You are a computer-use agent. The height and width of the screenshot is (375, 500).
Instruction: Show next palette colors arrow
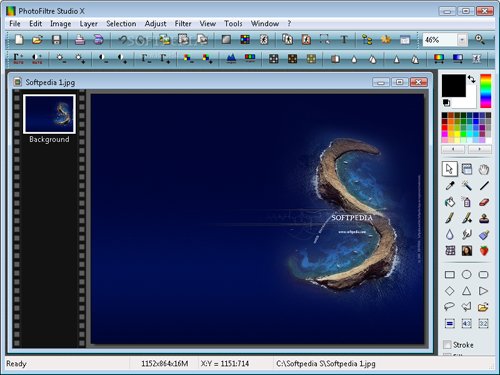480,149
